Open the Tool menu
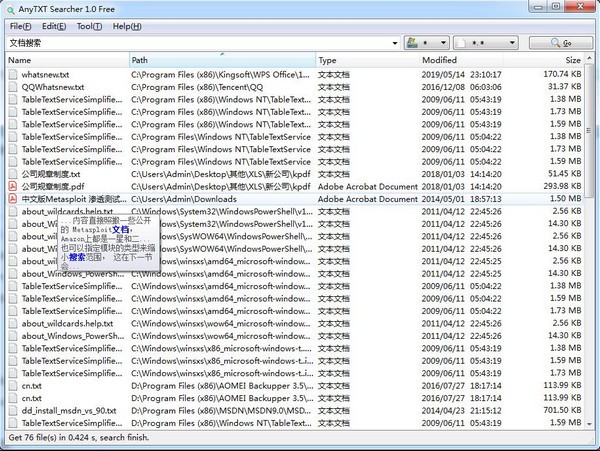Image resolution: width=600 pixels, height=451 pixels. click(x=89, y=26)
